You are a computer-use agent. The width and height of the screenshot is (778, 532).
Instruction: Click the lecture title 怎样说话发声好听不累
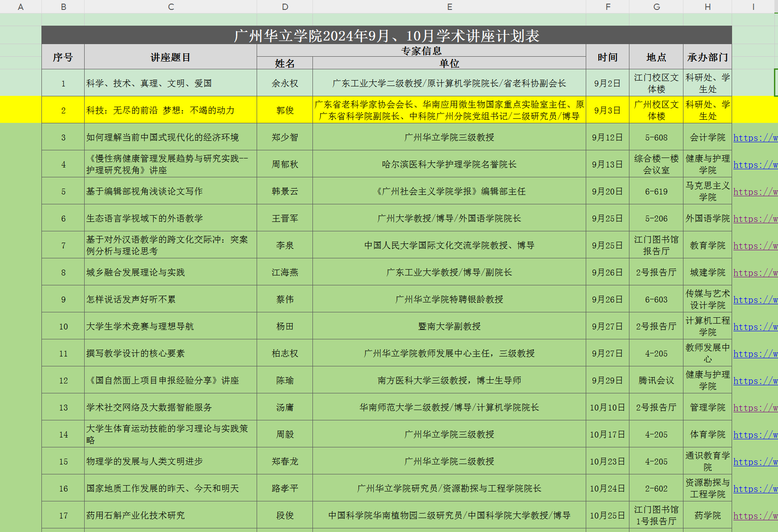click(x=171, y=299)
